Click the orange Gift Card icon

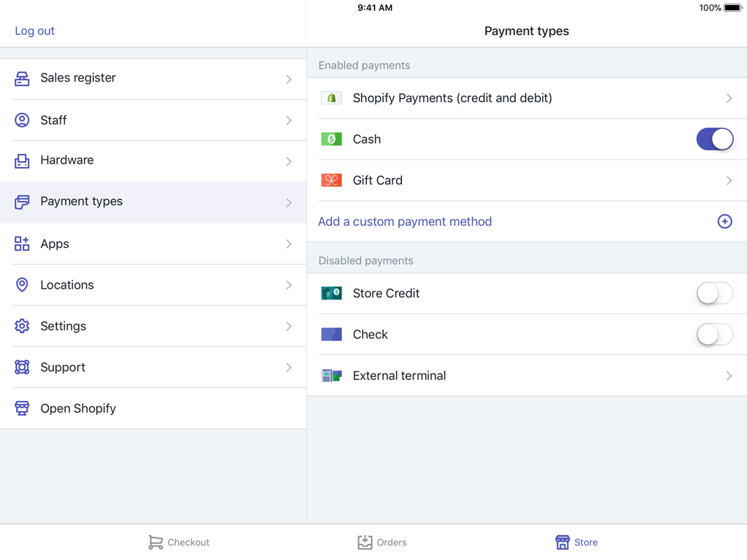tap(332, 181)
